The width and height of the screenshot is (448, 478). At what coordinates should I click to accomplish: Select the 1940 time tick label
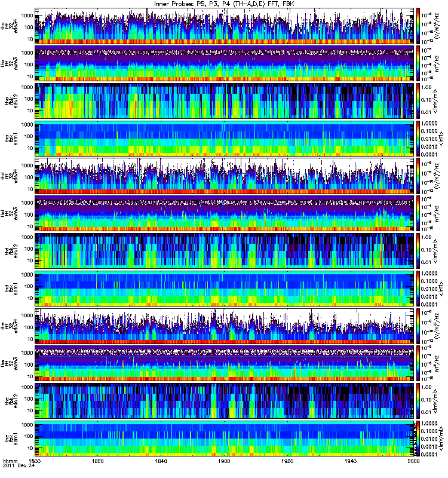coord(351,461)
